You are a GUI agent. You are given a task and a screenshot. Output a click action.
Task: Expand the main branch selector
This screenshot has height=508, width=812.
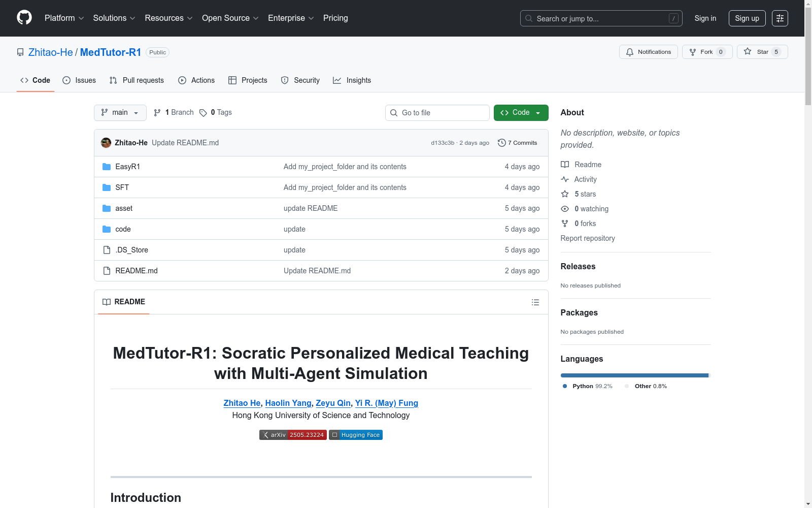120,113
